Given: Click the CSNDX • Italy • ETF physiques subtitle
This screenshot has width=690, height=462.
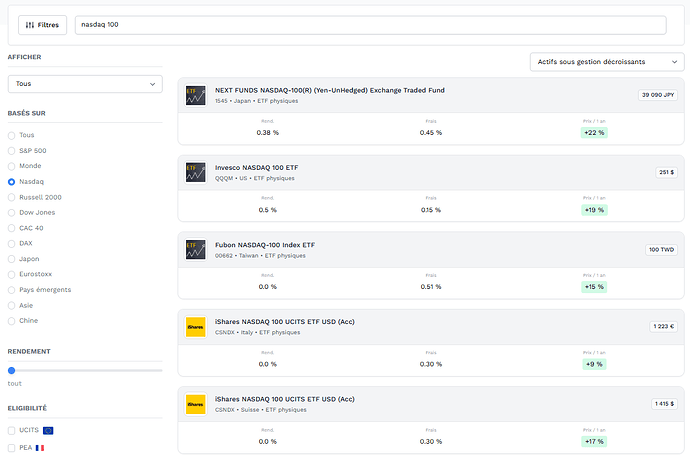Looking at the screenshot, I should 257,333.
